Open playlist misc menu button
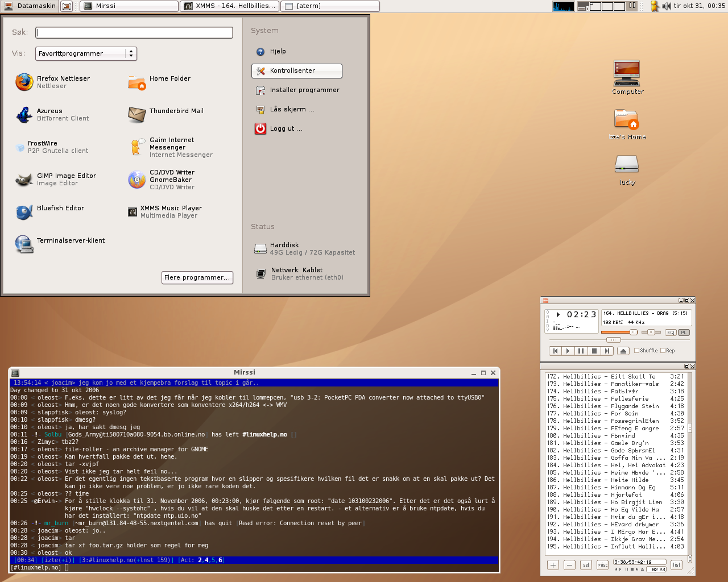The width and height of the screenshot is (728, 582). pos(602,565)
